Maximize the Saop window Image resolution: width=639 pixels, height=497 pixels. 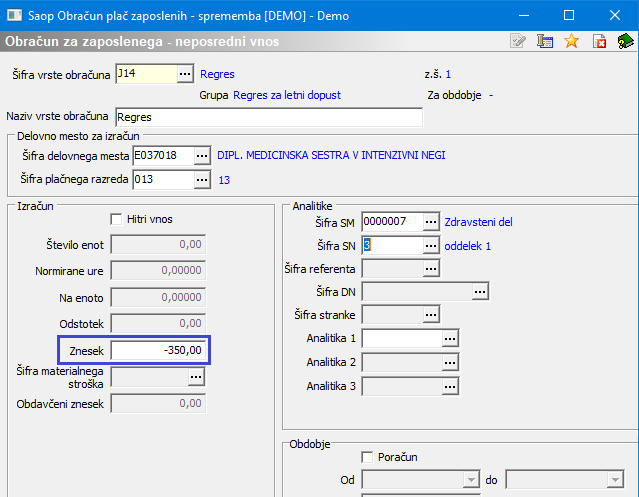click(x=569, y=15)
